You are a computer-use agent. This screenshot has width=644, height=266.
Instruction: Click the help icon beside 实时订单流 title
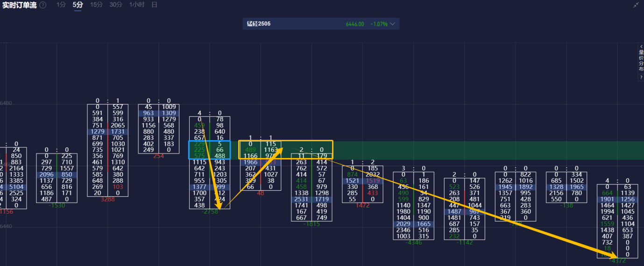(x=43, y=5)
